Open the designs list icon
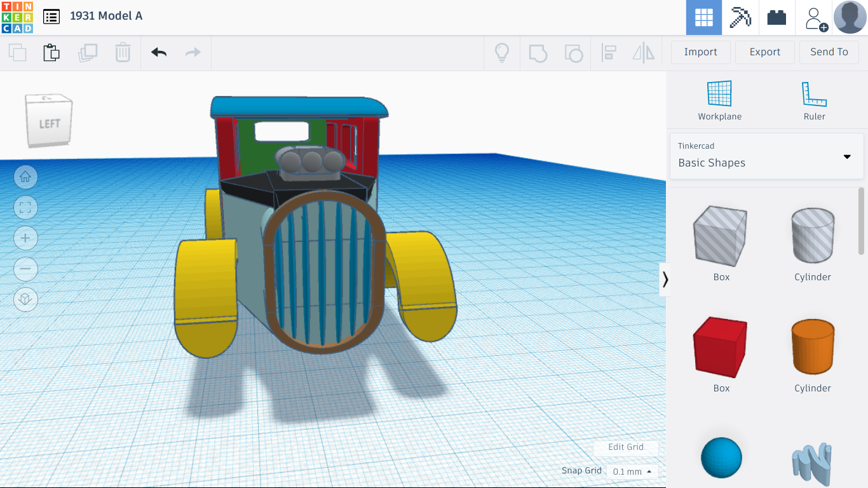Viewport: 868px width, 488px height. click(51, 17)
